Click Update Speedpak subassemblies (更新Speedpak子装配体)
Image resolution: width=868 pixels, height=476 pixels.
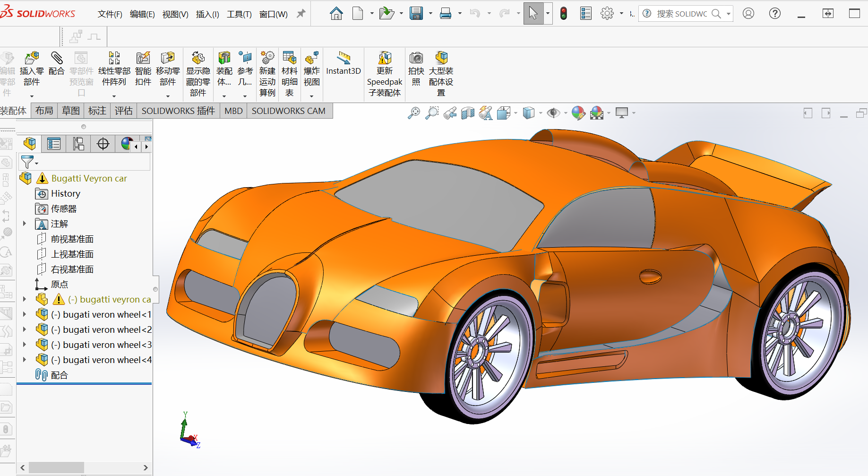tap(385, 74)
